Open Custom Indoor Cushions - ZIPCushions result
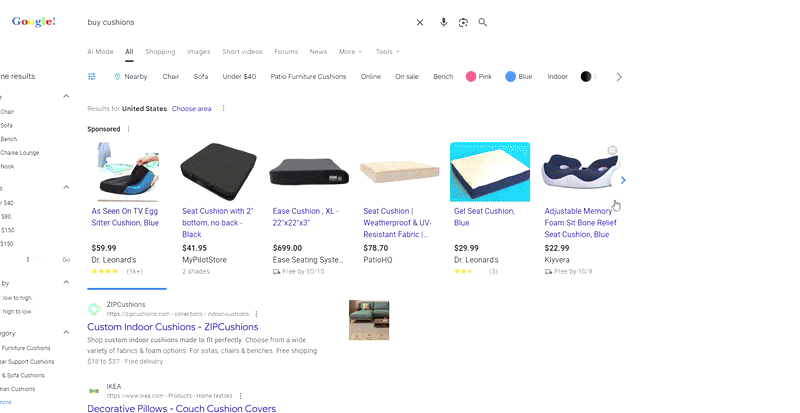800x413 pixels. (172, 327)
